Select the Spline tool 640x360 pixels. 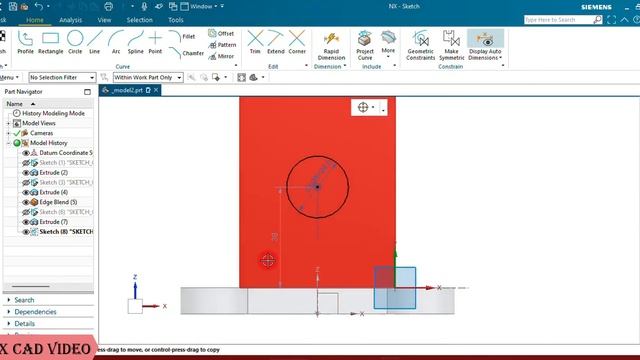tap(136, 42)
